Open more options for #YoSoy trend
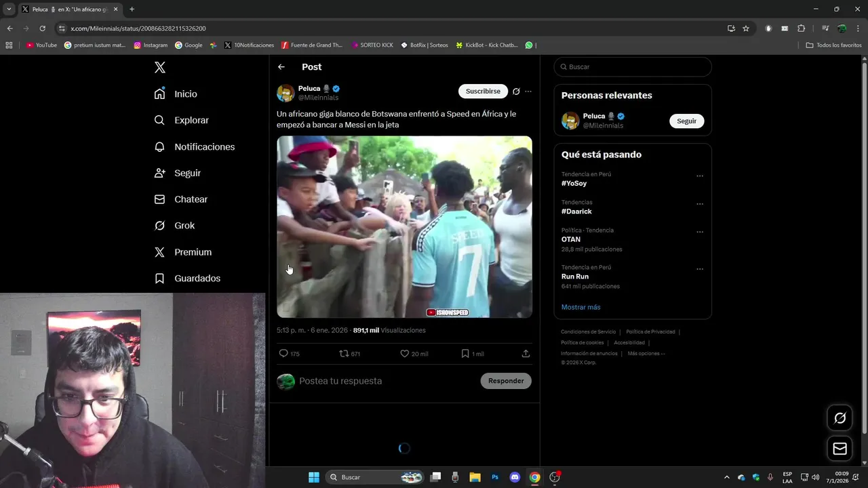Screen dimensions: 868x488 (700, 176)
